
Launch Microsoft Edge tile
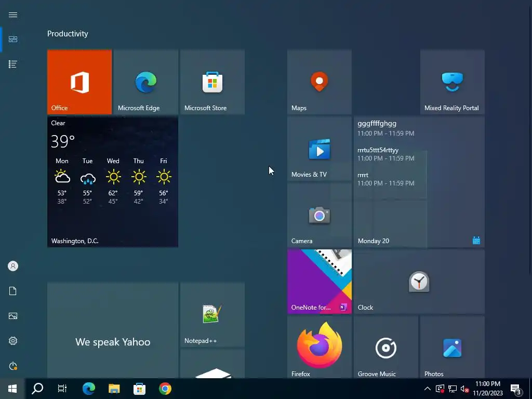tap(146, 82)
